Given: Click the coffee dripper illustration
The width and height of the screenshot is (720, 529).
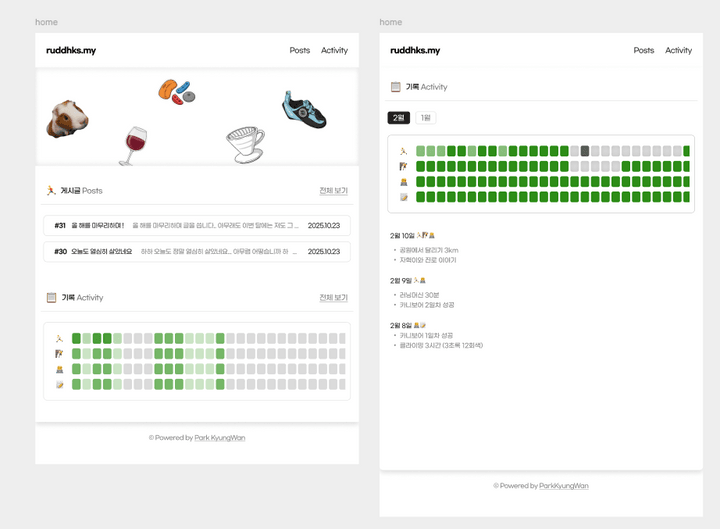Looking at the screenshot, I should (244, 144).
